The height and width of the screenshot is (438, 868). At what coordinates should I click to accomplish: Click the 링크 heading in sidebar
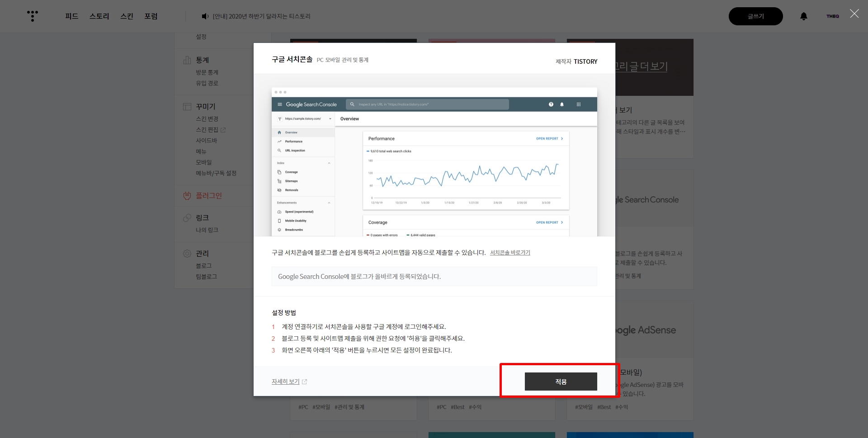tap(203, 218)
